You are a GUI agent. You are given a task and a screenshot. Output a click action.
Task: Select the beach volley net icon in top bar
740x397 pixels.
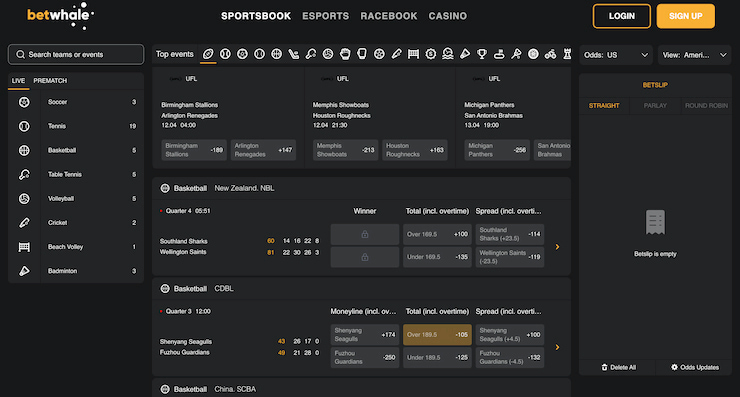(413, 54)
